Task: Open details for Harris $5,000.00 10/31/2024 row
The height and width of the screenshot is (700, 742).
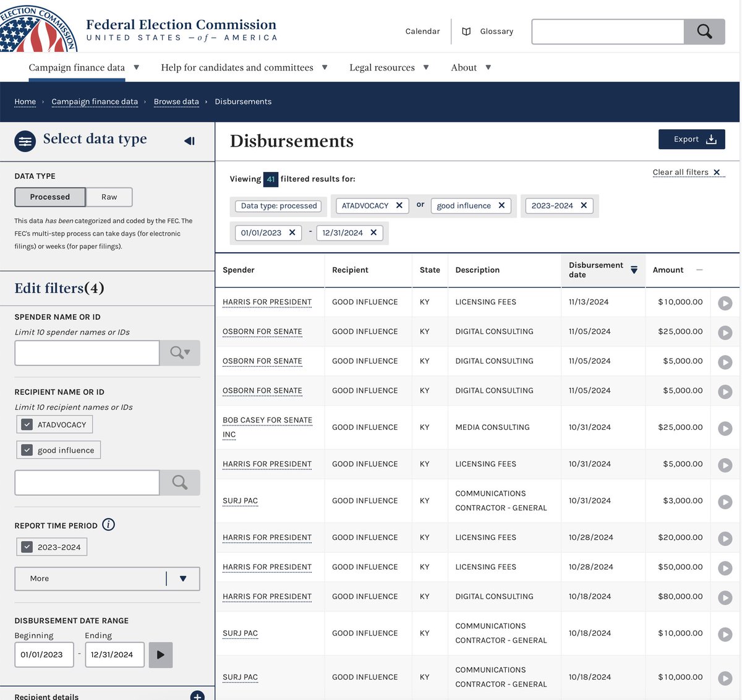Action: (x=725, y=465)
